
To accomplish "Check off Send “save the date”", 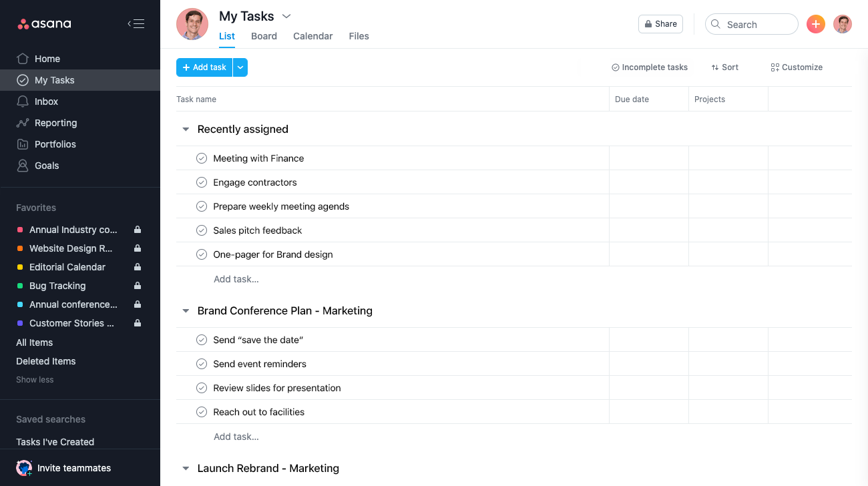I will (x=202, y=340).
